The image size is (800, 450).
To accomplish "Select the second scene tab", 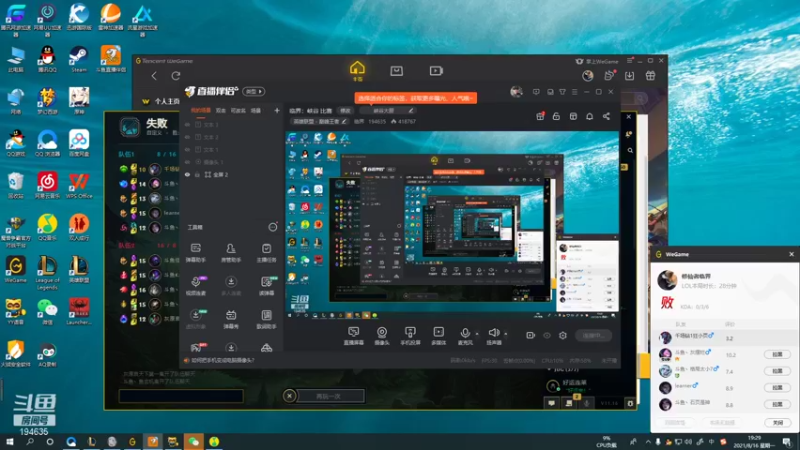I will coord(220,110).
